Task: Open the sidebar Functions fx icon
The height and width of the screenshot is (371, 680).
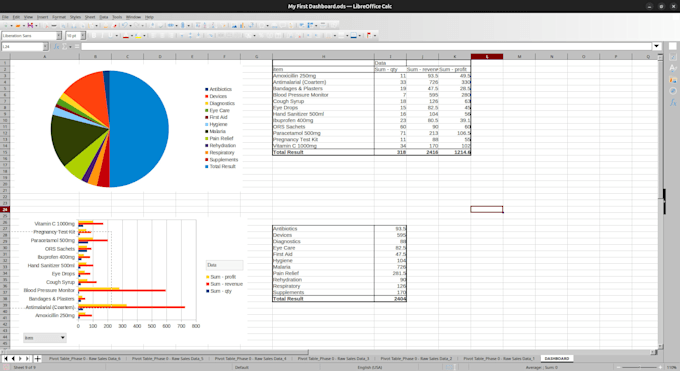Action: 673,102
